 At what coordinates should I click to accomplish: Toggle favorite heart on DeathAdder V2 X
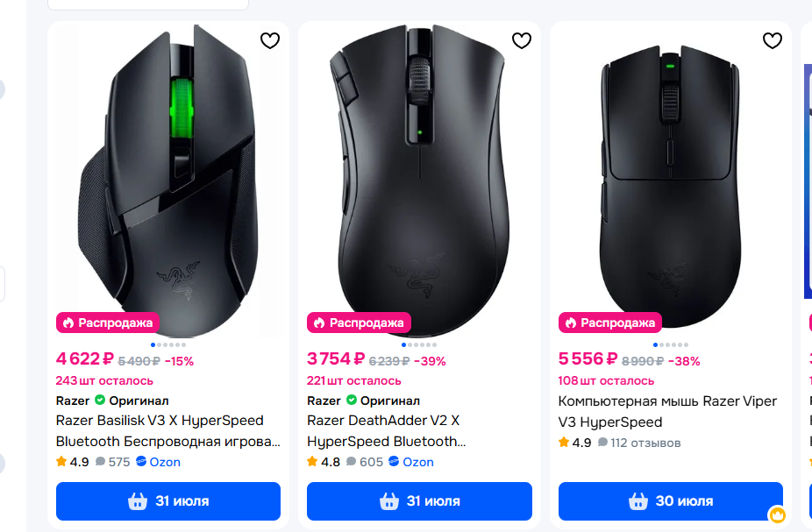pyautogui.click(x=522, y=40)
